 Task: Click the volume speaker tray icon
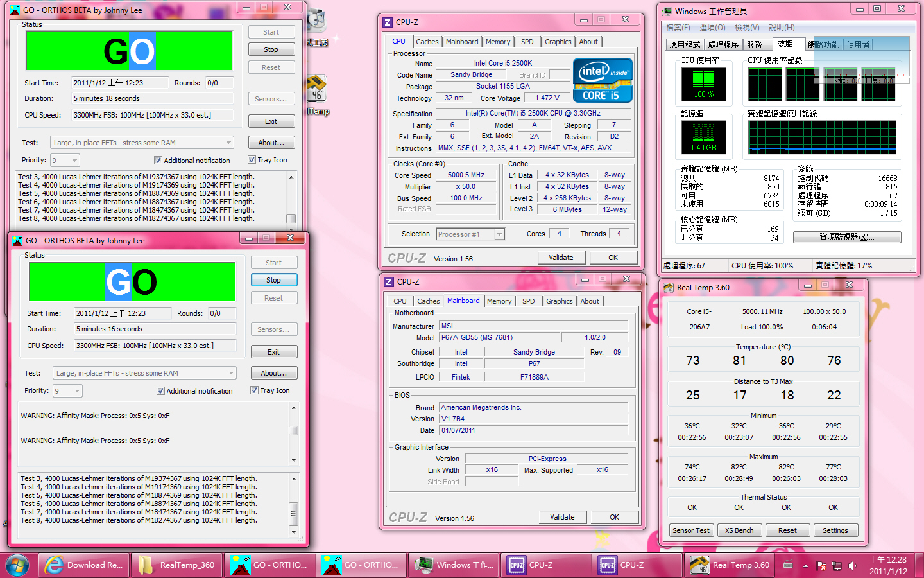[x=852, y=566]
